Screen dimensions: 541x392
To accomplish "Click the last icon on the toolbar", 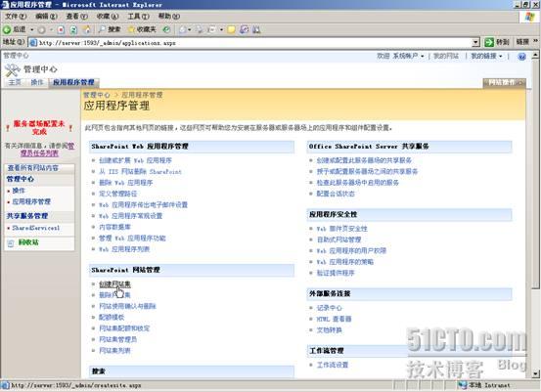I will coord(256,30).
